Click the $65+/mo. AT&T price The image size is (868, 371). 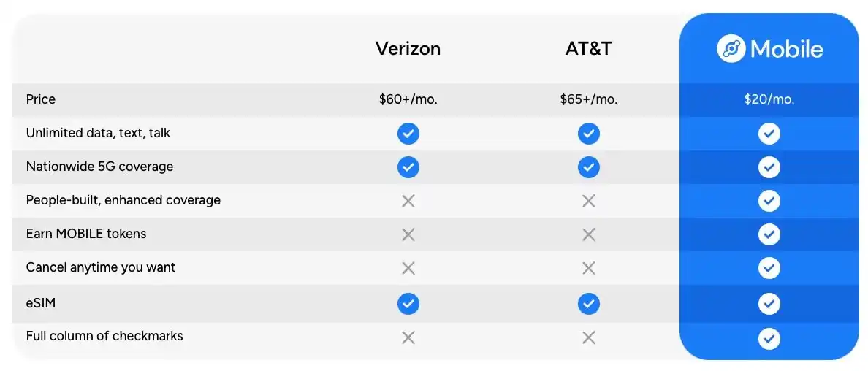[x=588, y=100]
